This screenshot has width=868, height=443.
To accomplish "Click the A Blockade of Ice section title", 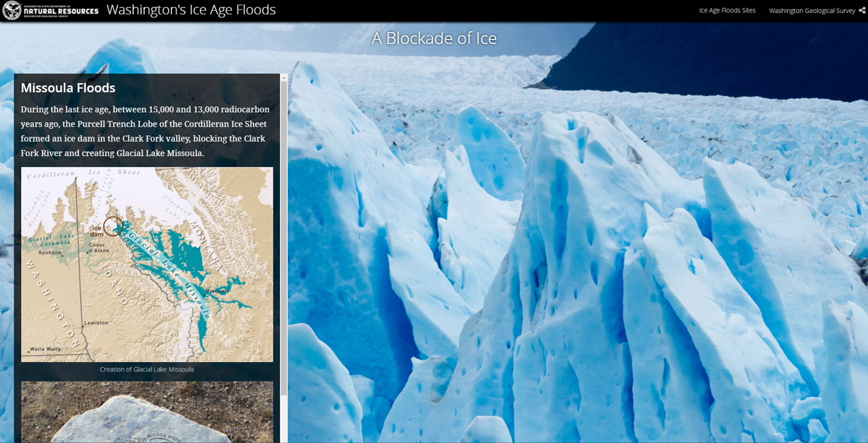I will tap(434, 38).
